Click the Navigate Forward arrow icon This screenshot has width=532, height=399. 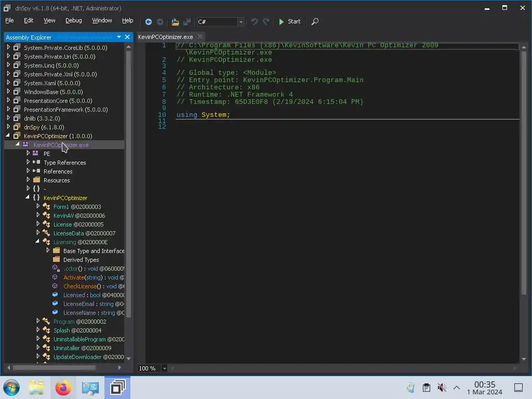coord(160,22)
